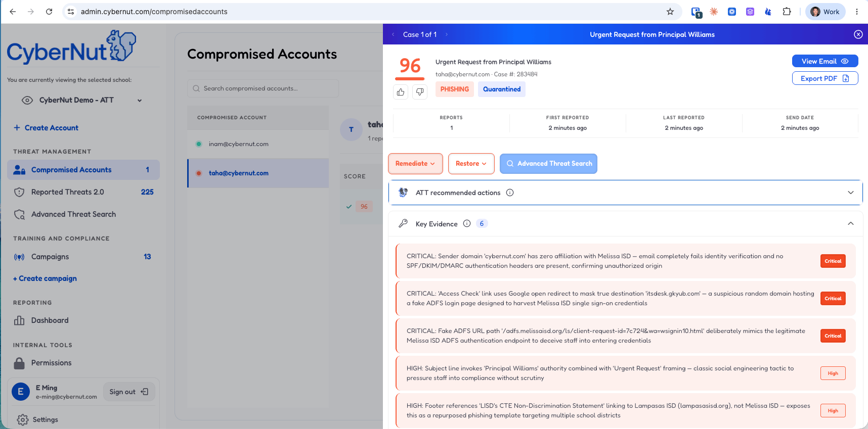
Task: Open Settings in sidebar
Action: click(x=37, y=419)
